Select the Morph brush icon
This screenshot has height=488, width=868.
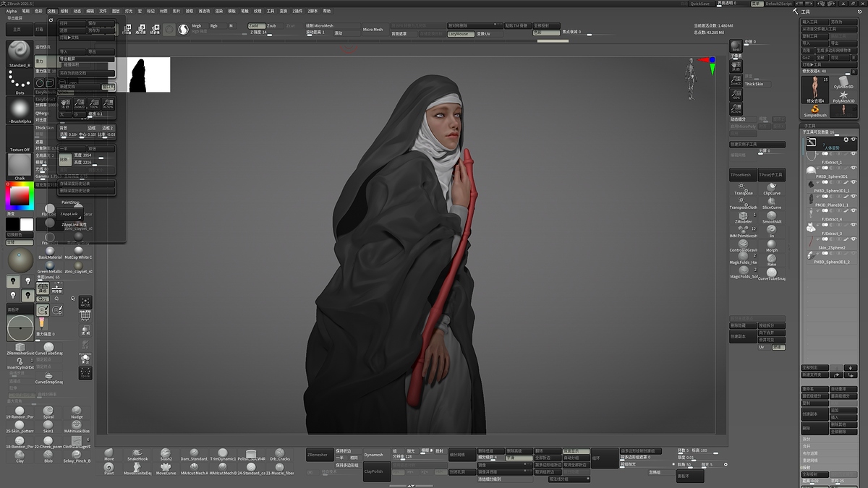tap(772, 246)
